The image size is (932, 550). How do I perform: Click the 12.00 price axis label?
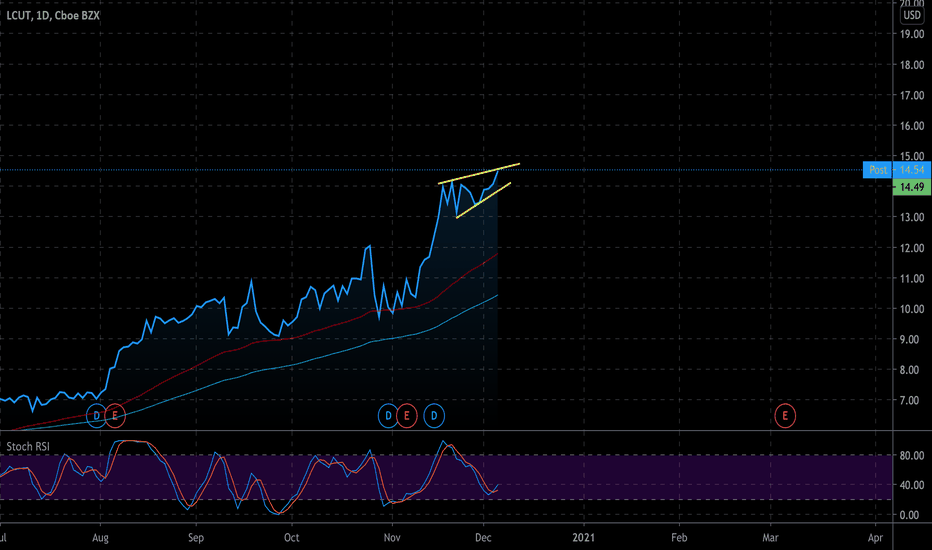tap(912, 248)
